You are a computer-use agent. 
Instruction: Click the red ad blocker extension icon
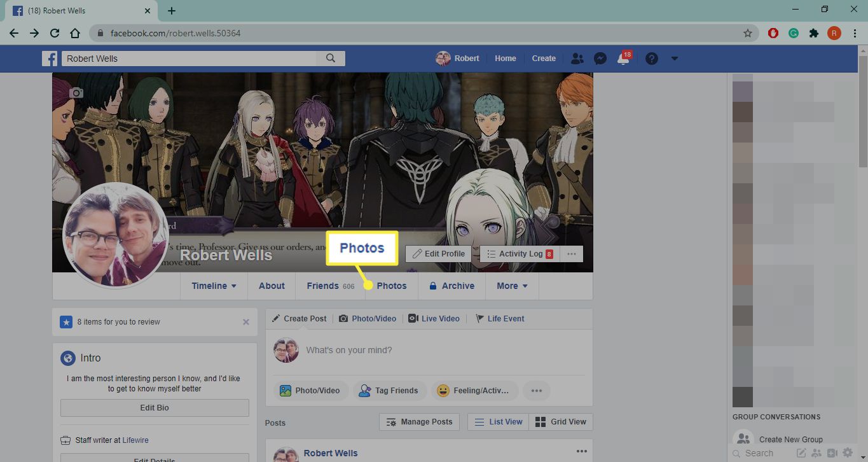pyautogui.click(x=773, y=33)
